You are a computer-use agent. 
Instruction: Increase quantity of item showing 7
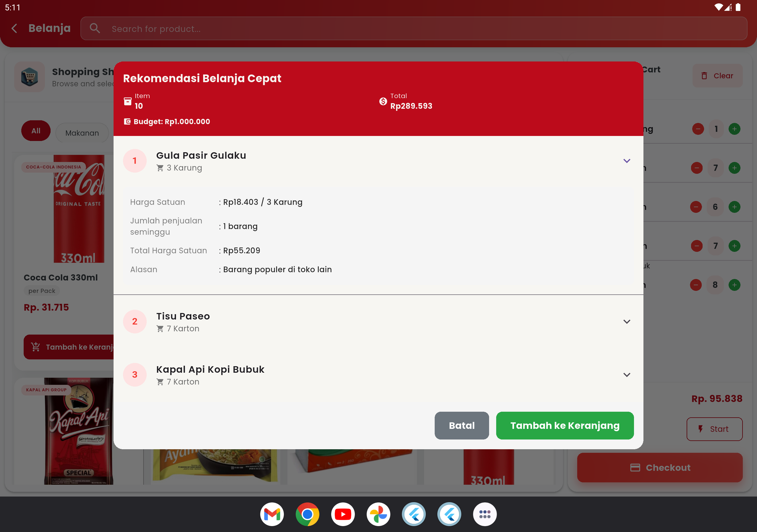click(735, 168)
